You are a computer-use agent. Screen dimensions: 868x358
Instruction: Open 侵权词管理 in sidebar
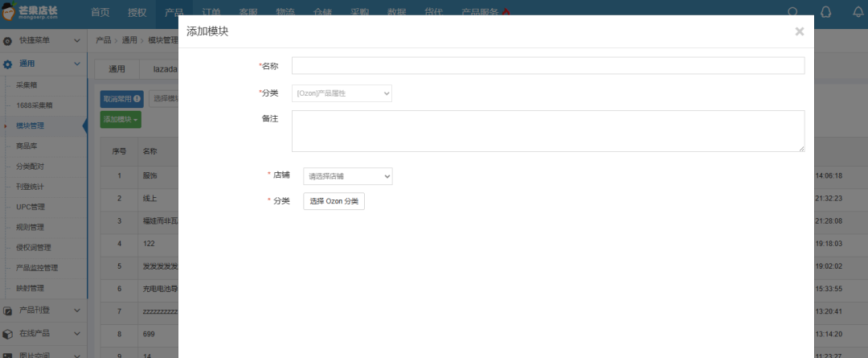click(x=34, y=248)
